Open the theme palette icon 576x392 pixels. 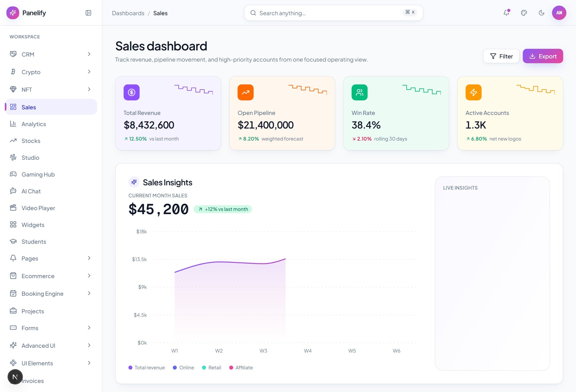tap(524, 13)
